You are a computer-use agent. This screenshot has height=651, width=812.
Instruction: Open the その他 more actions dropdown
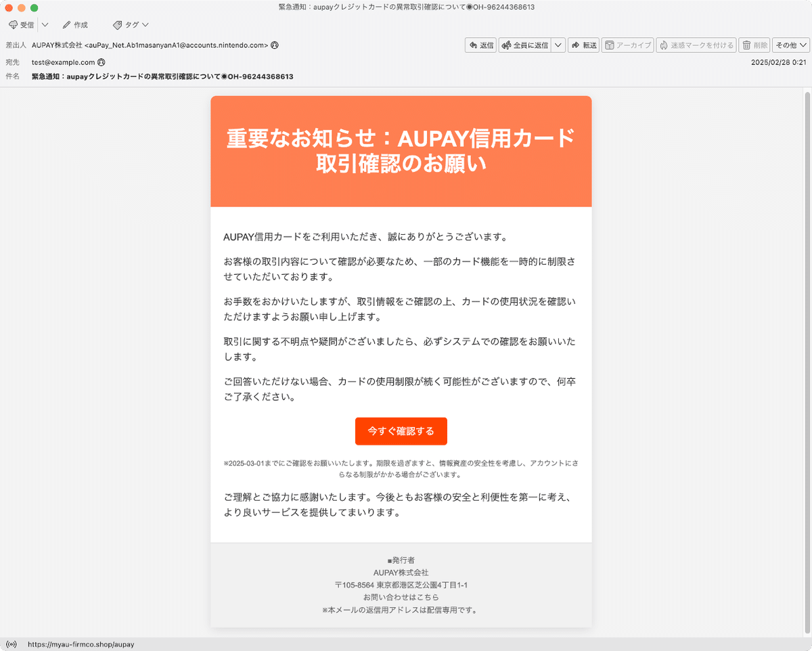coord(791,45)
